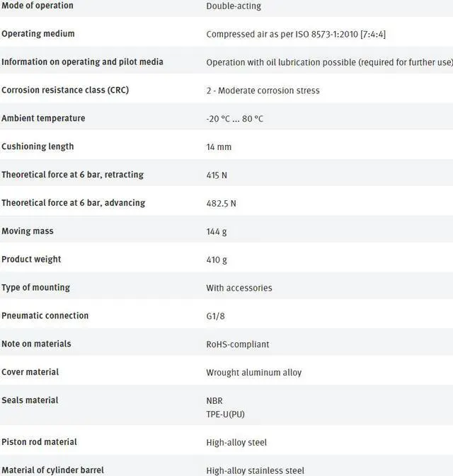Click the 'G1/8' pneumatic connection value
This screenshot has height=476, width=453.
(216, 316)
